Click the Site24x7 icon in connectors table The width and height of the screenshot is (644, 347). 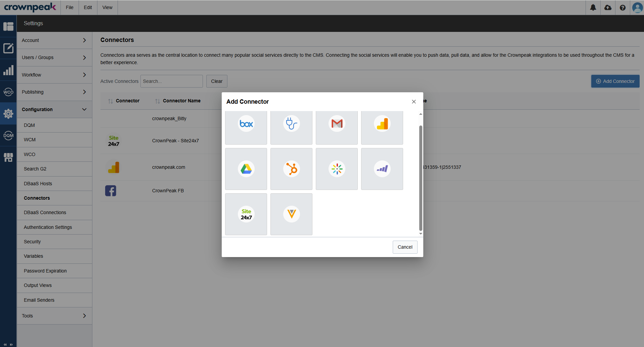[114, 141]
